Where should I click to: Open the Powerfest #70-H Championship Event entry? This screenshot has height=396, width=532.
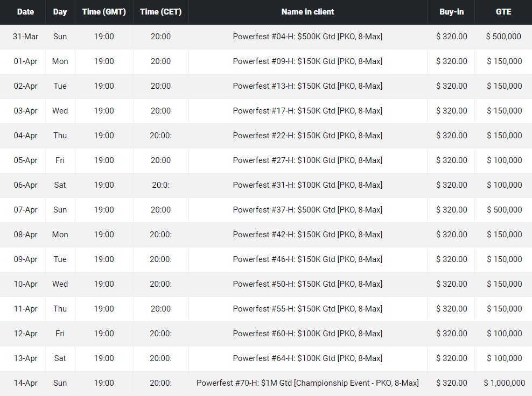[307, 383]
